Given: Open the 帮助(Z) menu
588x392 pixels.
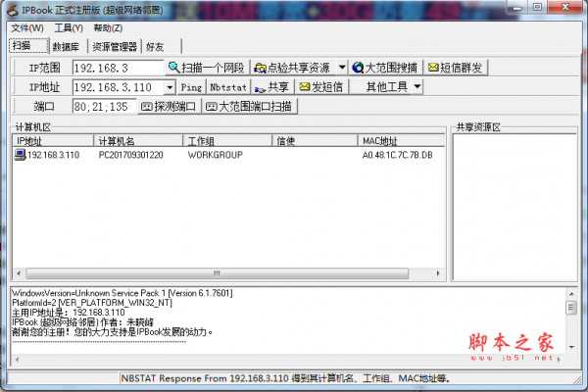Looking at the screenshot, I should tap(108, 28).
